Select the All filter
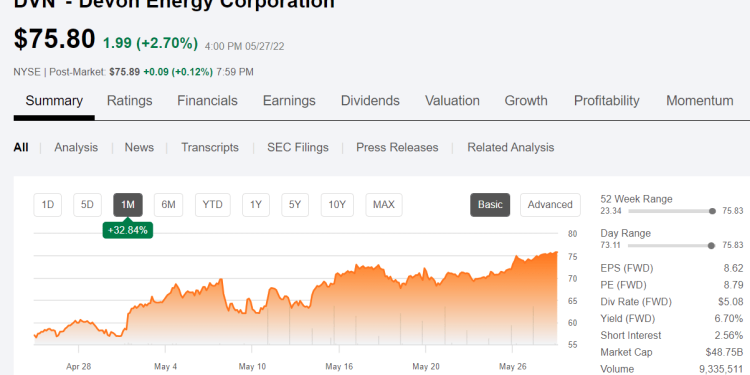Image resolution: width=750 pixels, height=375 pixels. (x=21, y=147)
